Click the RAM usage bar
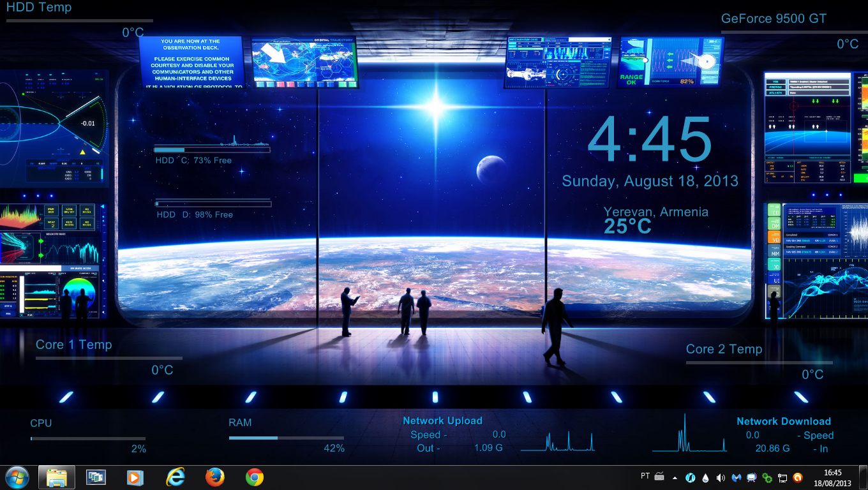 coord(287,438)
